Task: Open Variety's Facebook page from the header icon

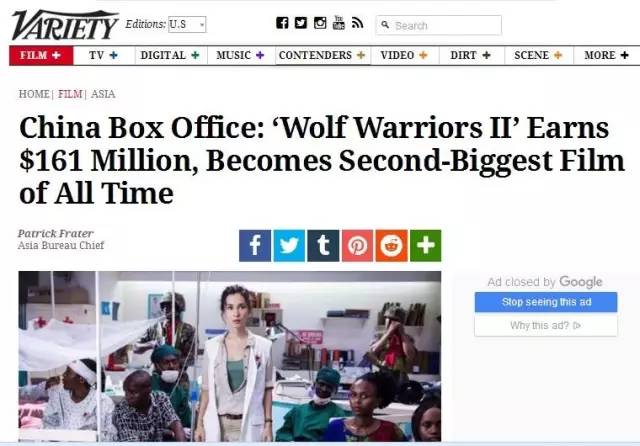Action: pos(282,23)
